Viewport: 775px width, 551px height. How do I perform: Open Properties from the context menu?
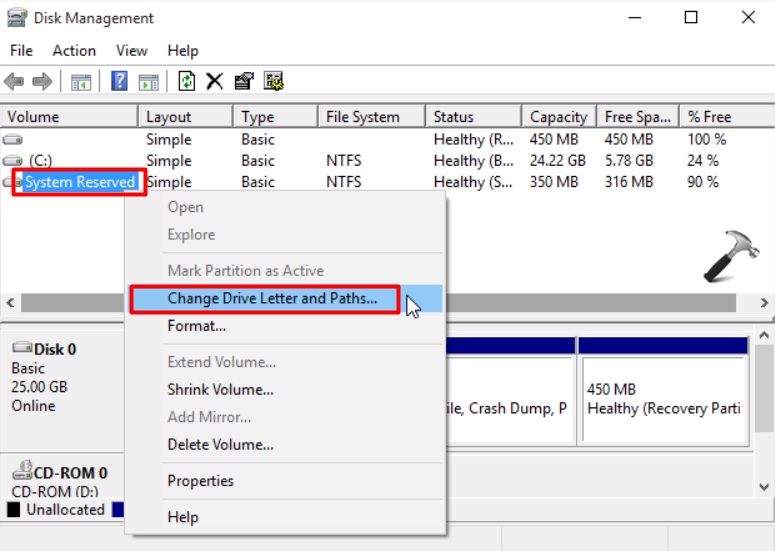pyautogui.click(x=286, y=481)
